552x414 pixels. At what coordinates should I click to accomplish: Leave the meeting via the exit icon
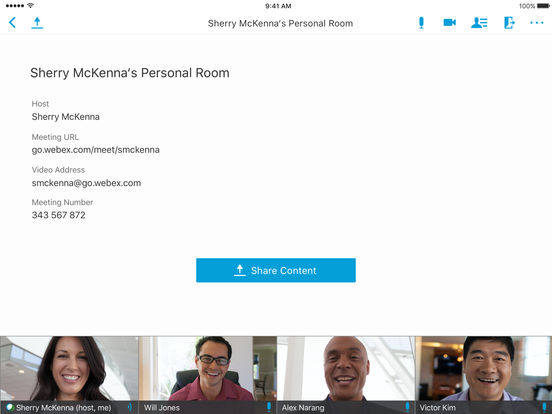point(509,23)
